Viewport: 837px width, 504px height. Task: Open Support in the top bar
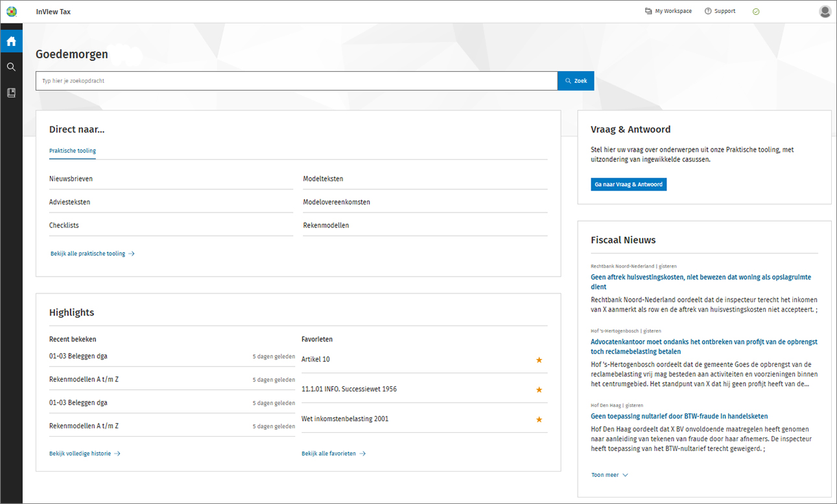point(720,11)
